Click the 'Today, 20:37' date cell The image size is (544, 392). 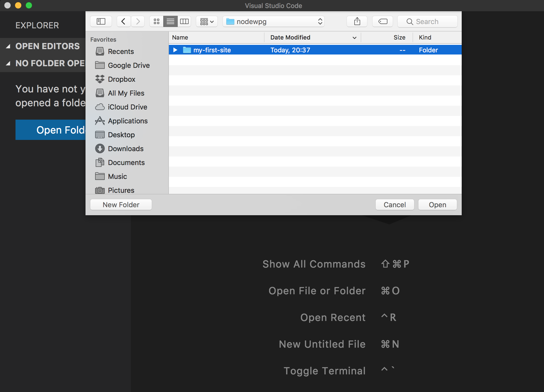tap(290, 50)
